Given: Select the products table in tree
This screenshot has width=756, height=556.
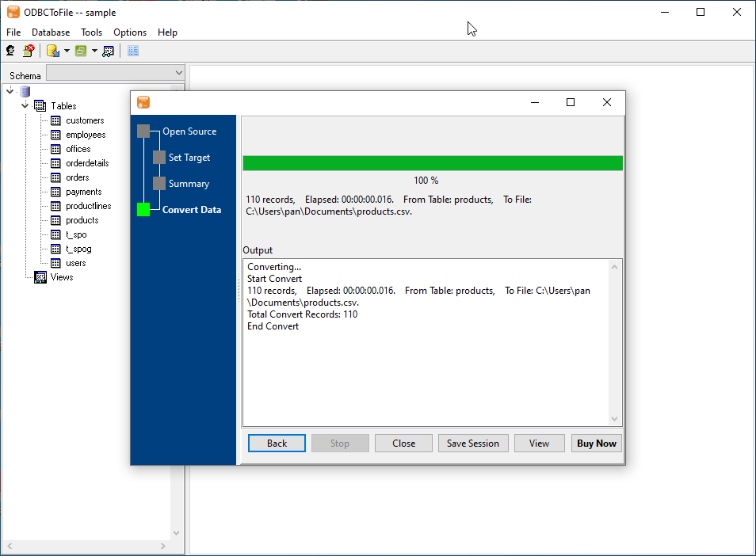Looking at the screenshot, I should (82, 220).
